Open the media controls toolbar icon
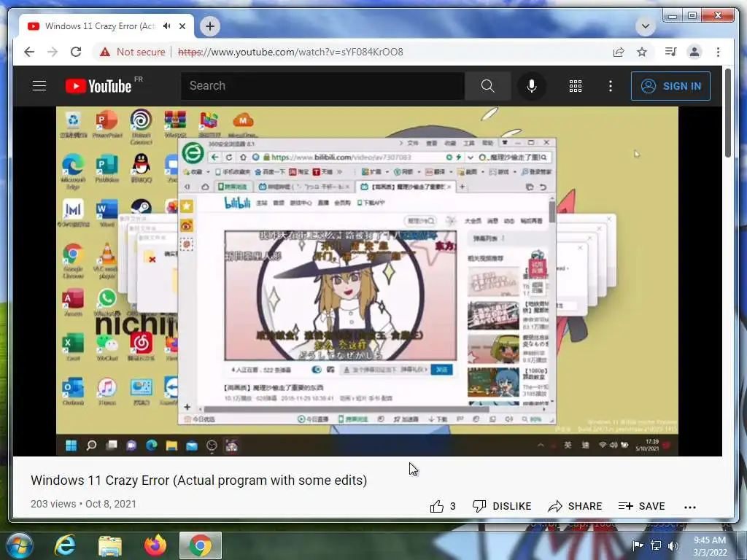 [x=671, y=52]
